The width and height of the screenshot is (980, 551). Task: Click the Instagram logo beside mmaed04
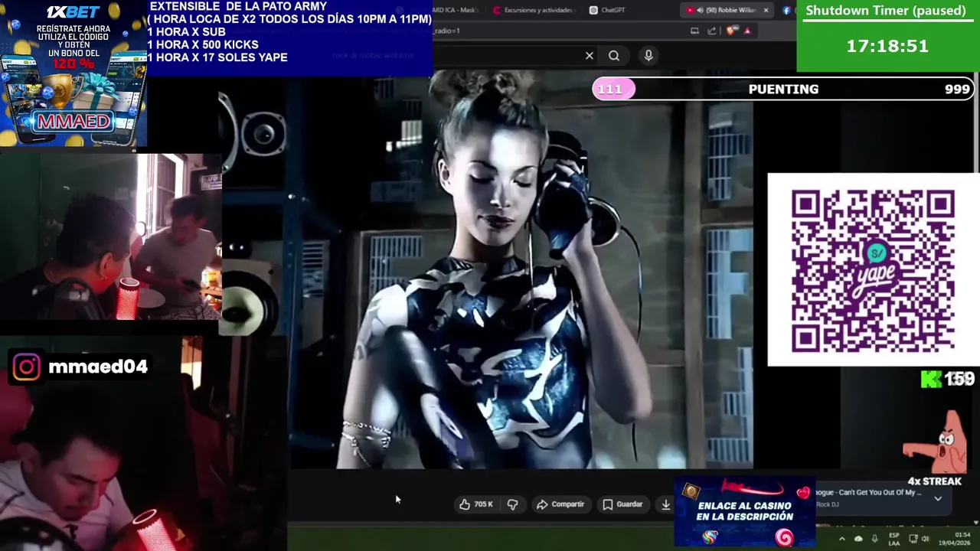click(x=26, y=367)
